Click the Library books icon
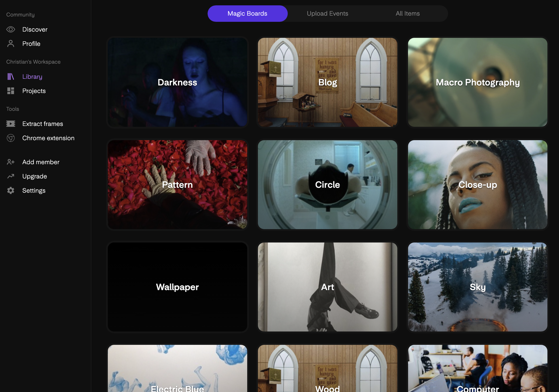 11,77
